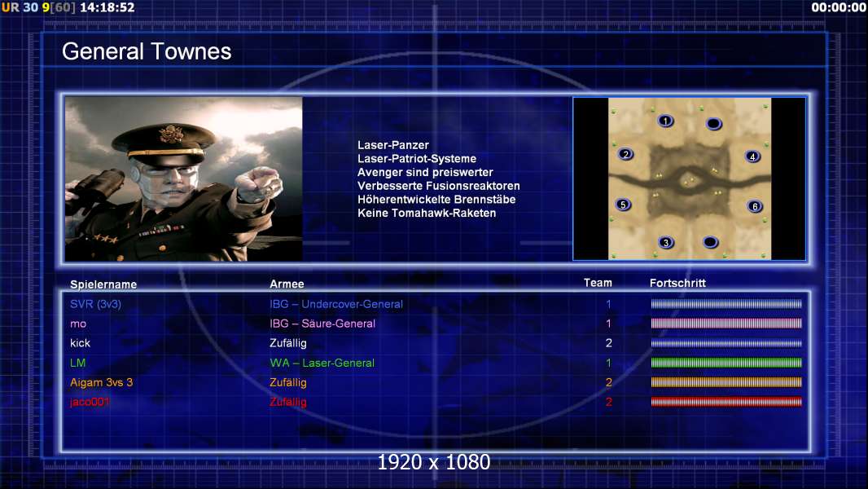Click 'Keine Tomahawk-Raketen' text
868x489 pixels.
[426, 213]
